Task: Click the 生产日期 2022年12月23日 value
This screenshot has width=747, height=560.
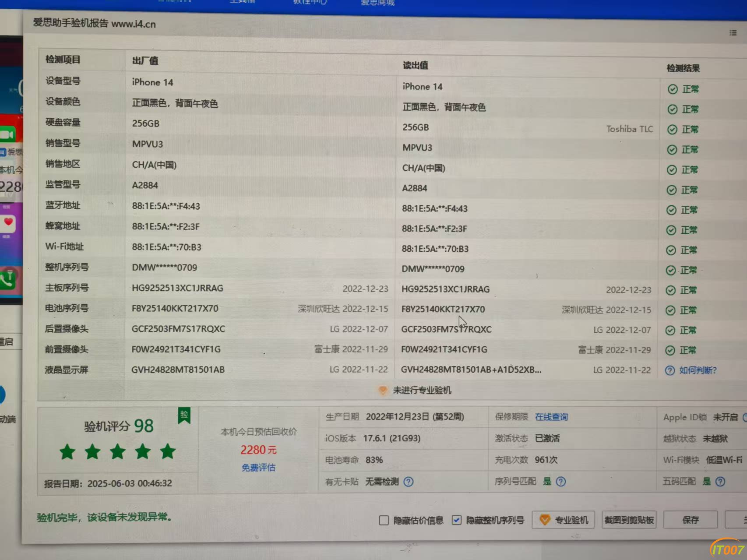Action: (415, 416)
